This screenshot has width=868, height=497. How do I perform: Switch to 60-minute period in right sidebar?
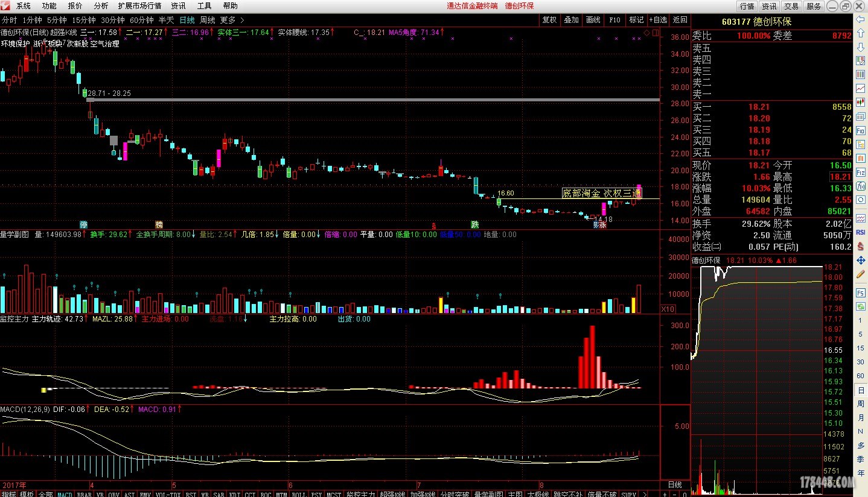click(x=861, y=376)
